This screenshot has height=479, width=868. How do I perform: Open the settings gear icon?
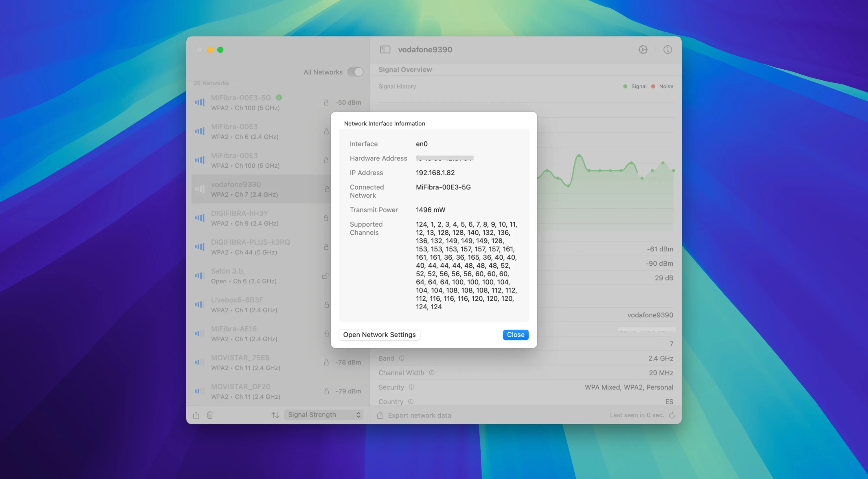click(x=643, y=49)
